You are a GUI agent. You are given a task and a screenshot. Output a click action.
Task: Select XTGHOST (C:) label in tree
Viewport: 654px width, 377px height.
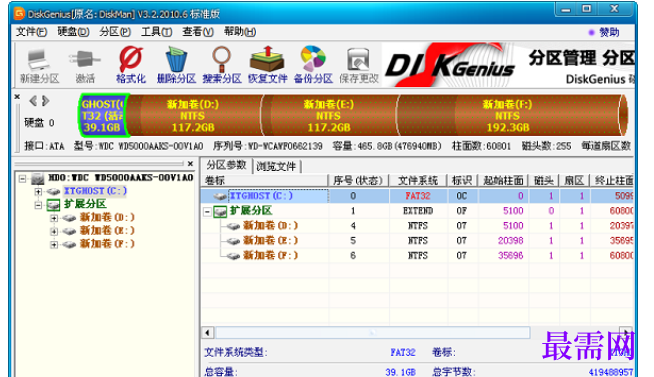tap(95, 191)
